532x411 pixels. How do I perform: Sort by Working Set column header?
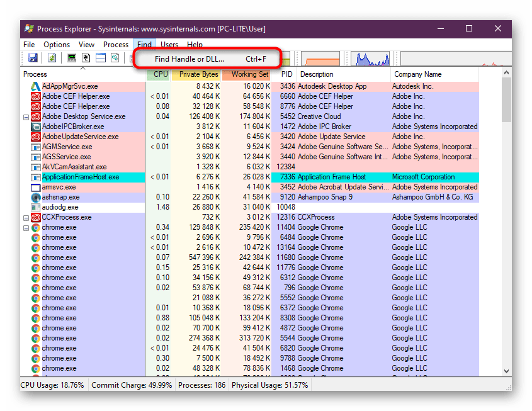coord(247,74)
